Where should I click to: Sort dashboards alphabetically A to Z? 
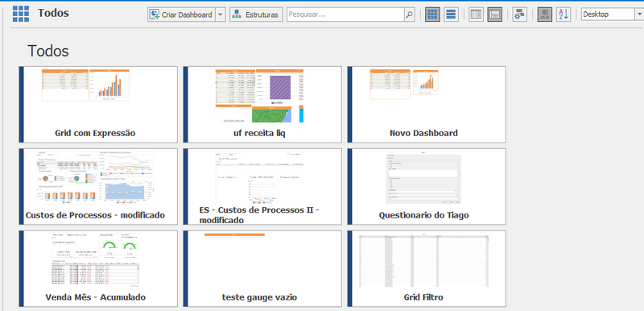(563, 15)
